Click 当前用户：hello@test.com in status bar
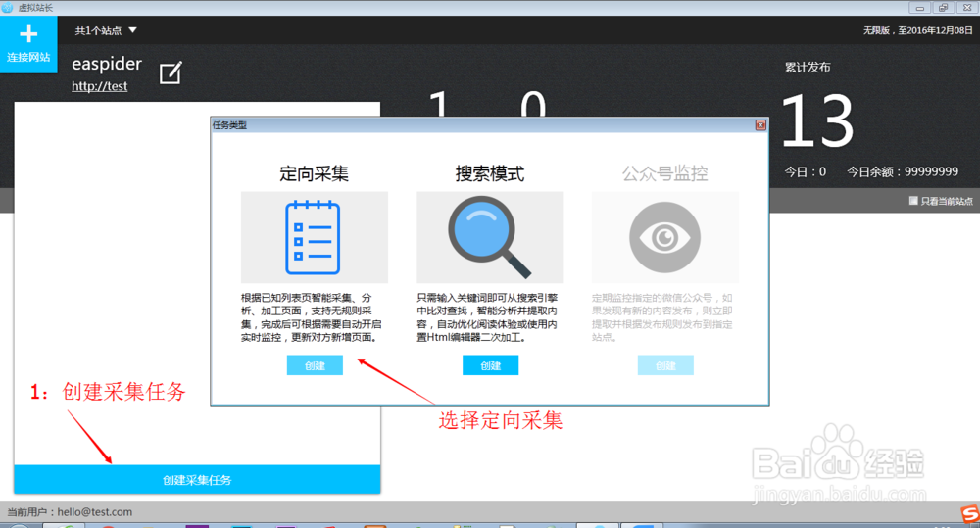980x528 pixels. pos(70,512)
